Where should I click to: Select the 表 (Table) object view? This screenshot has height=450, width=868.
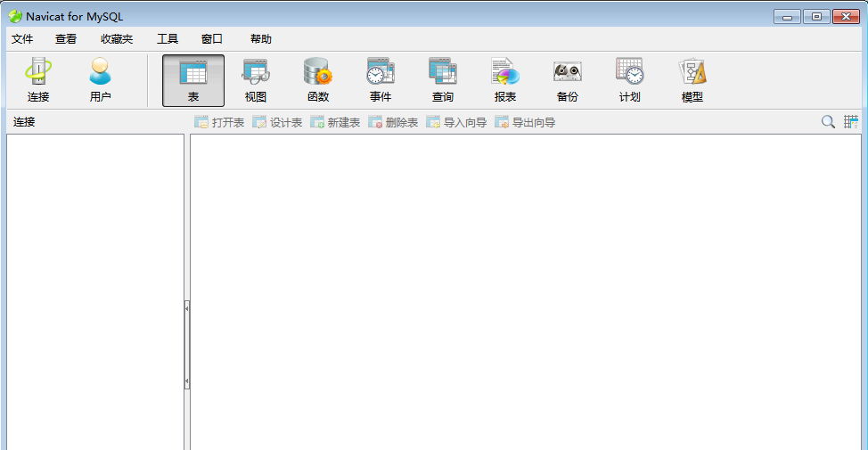tap(193, 80)
